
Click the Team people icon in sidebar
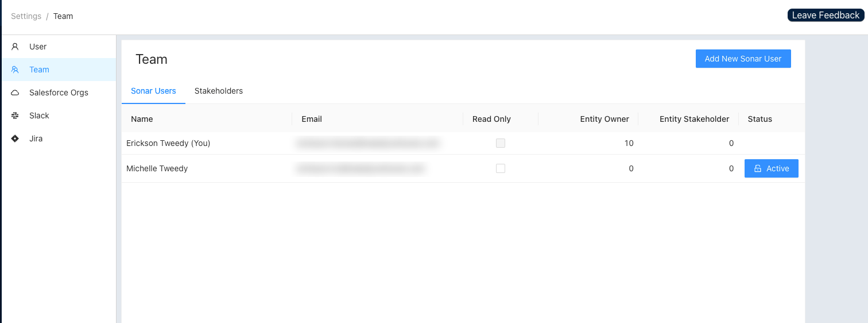pyautogui.click(x=15, y=70)
